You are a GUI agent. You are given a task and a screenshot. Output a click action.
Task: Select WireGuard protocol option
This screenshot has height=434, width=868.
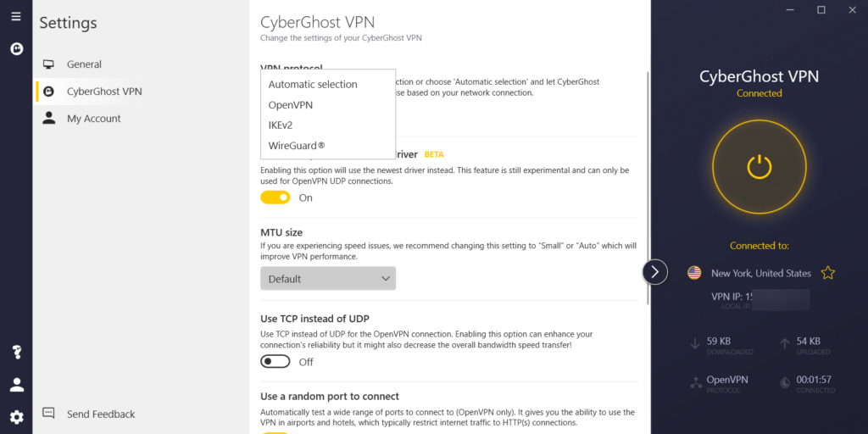pos(297,146)
